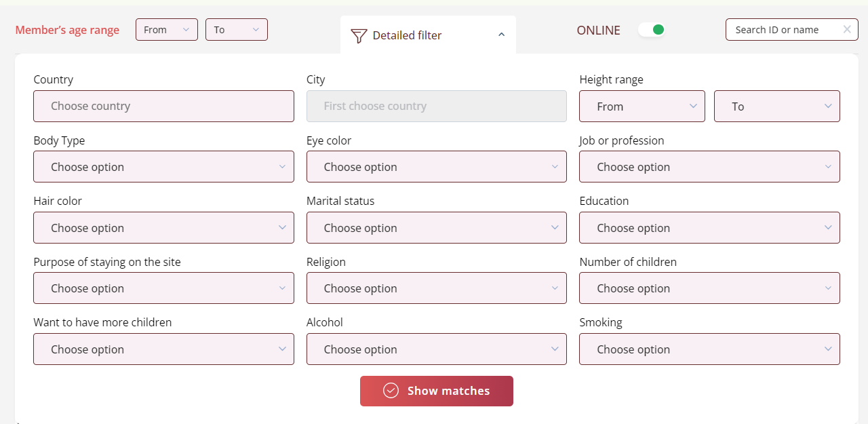Screen dimensions: 868x424
Task: Click the Detailed filter tab
Action: tap(407, 35)
